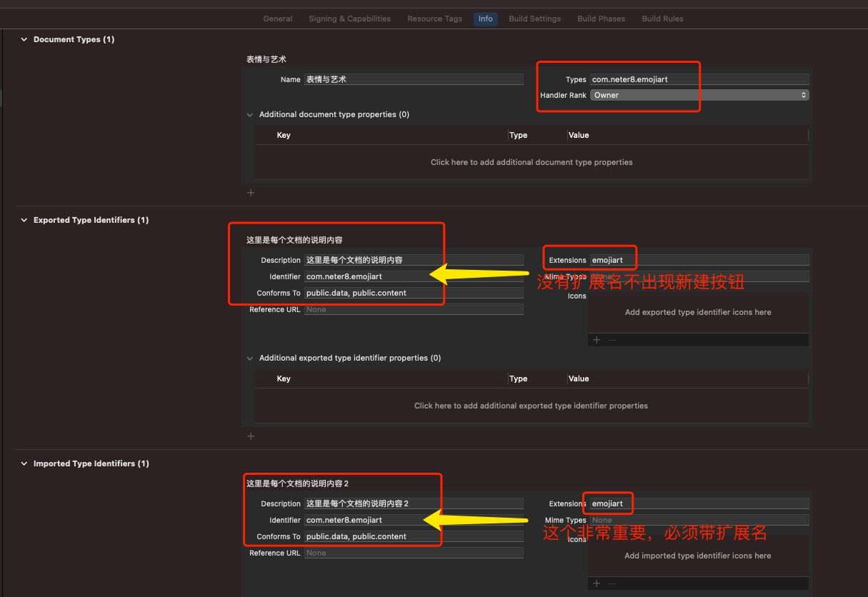Edit the document Types field com.neter8.emojiart

[699, 80]
